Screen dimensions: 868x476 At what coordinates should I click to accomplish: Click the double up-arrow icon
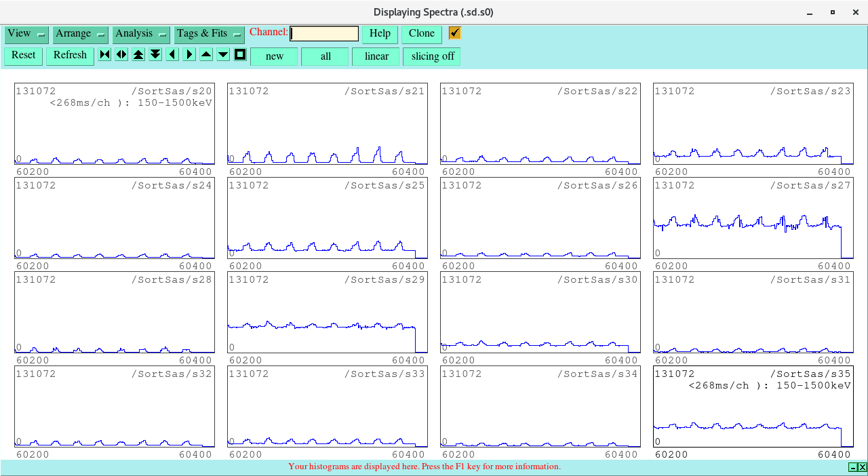pyautogui.click(x=138, y=55)
